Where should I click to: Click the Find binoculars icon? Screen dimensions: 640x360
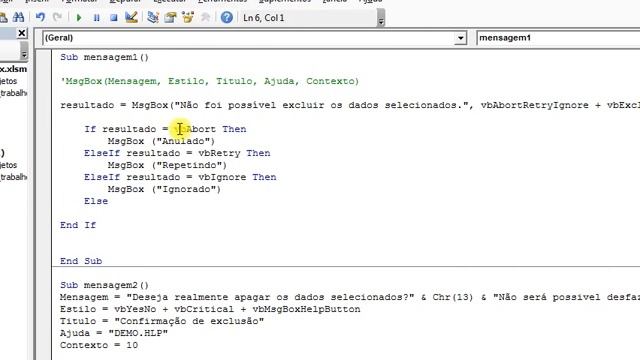(x=18, y=17)
